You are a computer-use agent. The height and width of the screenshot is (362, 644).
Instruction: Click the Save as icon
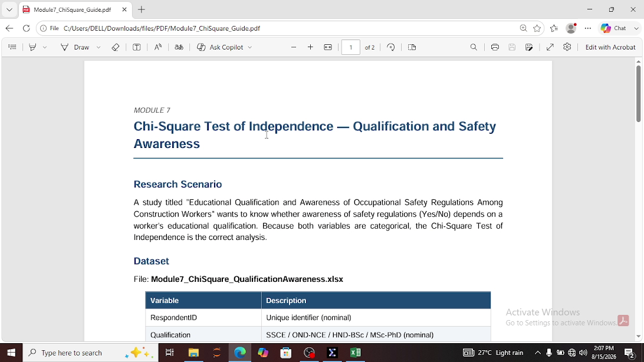(529, 47)
